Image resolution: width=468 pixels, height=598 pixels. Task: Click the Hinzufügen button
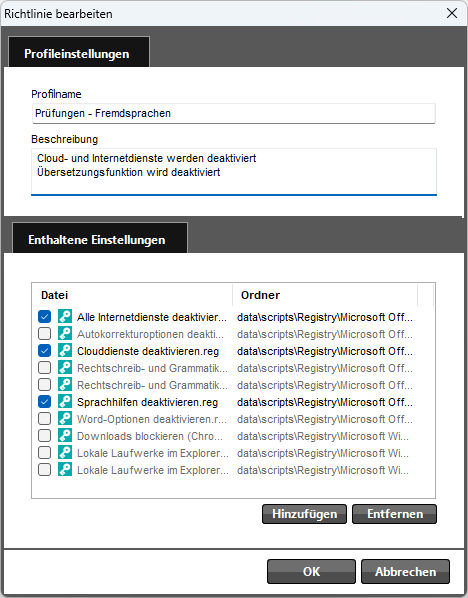[x=304, y=514]
